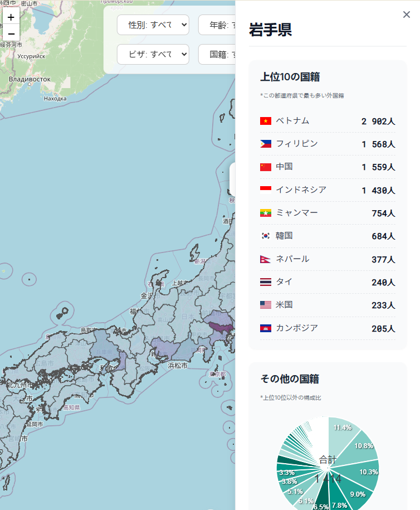Click the China flag icon

(x=265, y=167)
